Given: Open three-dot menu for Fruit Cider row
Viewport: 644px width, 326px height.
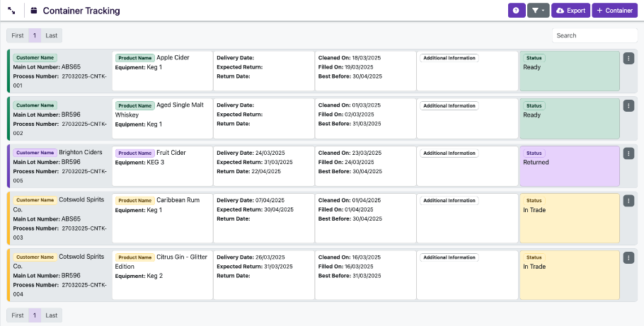Looking at the screenshot, I should 628,153.
